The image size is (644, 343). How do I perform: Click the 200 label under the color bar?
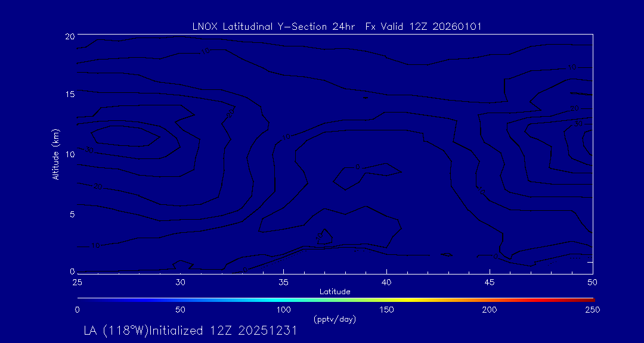coord(490,310)
